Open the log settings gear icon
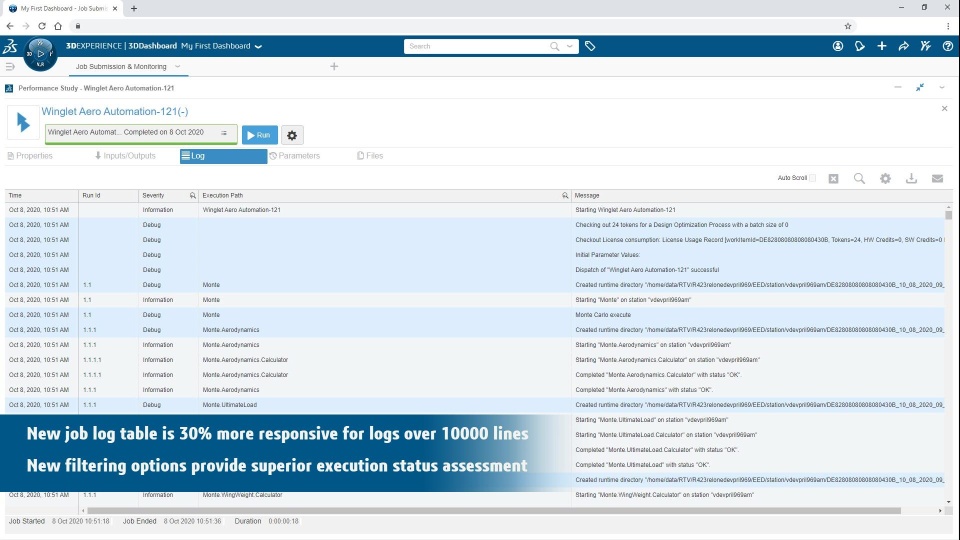The image size is (960, 540). click(x=885, y=178)
